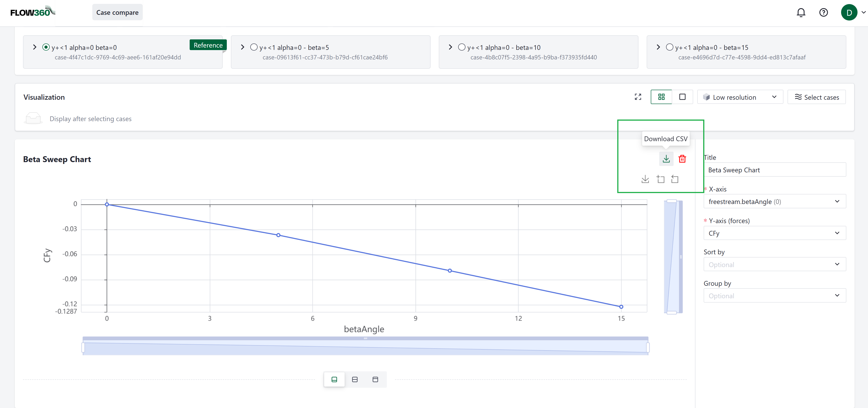Click the Reference badge
The height and width of the screenshot is (408, 868).
[x=208, y=45]
